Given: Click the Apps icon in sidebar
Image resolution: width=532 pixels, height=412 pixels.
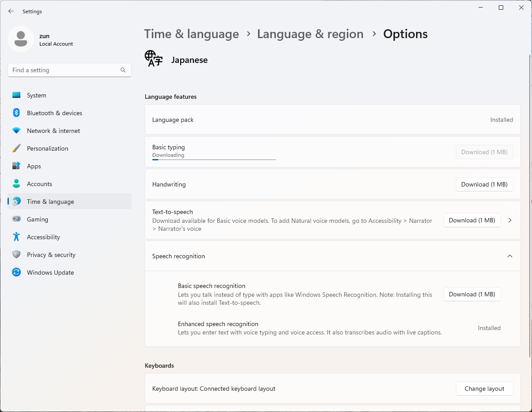Looking at the screenshot, I should (x=16, y=166).
